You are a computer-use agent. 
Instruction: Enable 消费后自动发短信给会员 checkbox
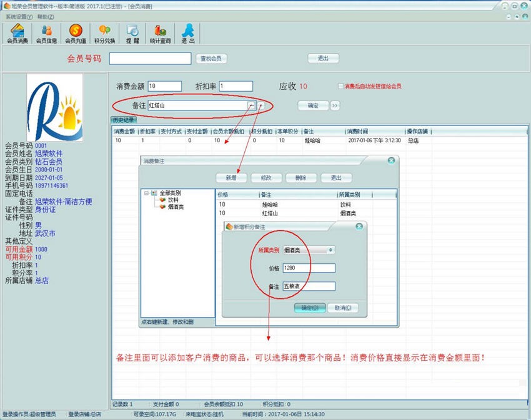[x=340, y=86]
